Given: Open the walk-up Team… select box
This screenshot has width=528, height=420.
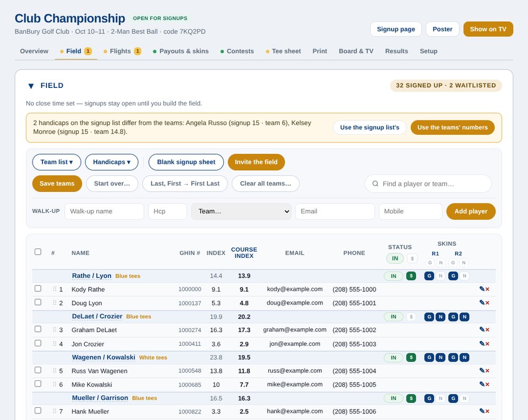Looking at the screenshot, I should pyautogui.click(x=241, y=211).
